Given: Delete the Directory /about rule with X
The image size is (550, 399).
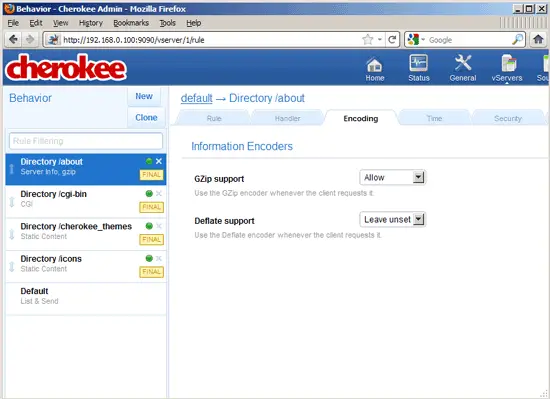Looking at the screenshot, I should [159, 161].
